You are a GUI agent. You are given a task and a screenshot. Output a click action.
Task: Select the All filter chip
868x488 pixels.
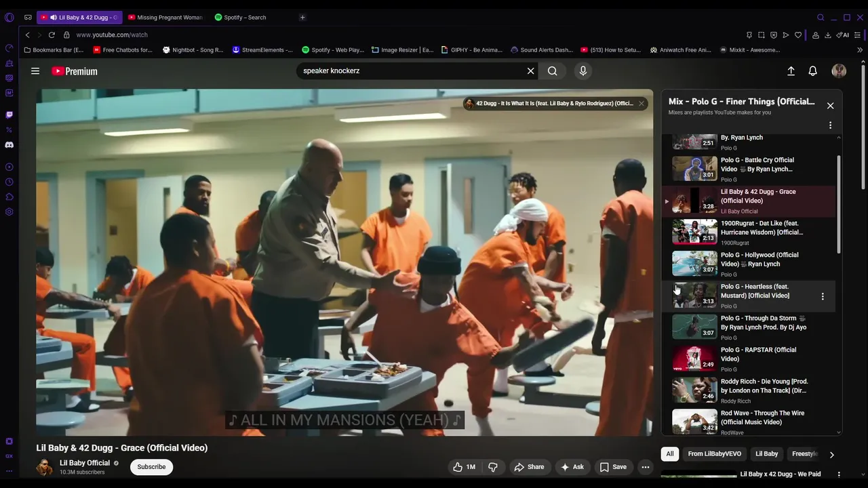pyautogui.click(x=670, y=454)
